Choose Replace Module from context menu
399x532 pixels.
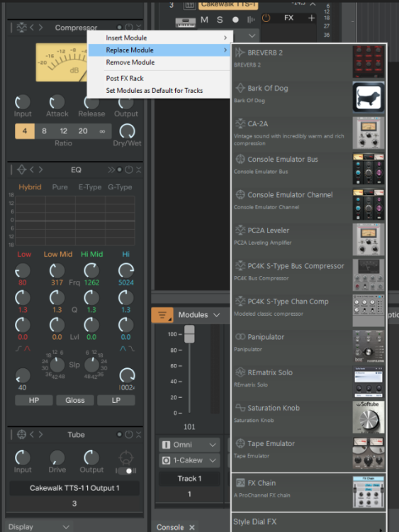(x=160, y=50)
